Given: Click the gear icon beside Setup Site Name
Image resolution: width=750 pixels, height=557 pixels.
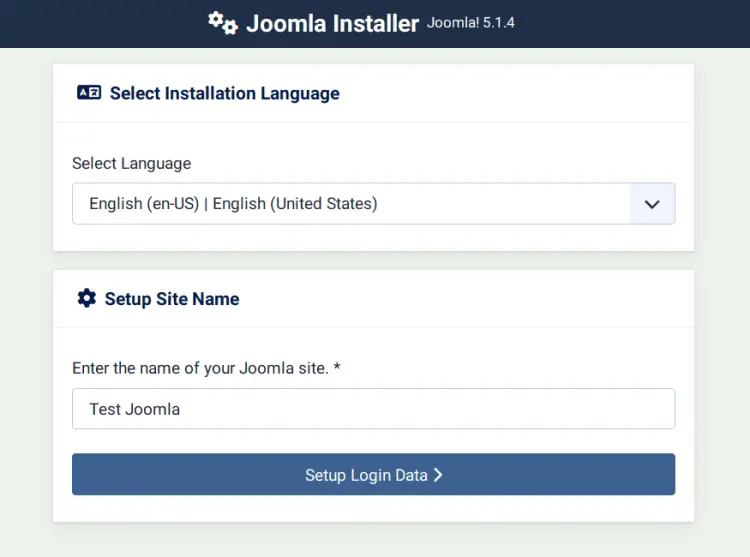Looking at the screenshot, I should pos(87,298).
